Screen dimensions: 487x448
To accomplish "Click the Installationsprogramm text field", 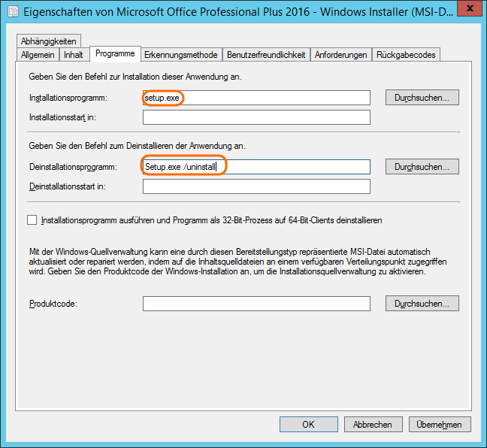I will click(256, 98).
